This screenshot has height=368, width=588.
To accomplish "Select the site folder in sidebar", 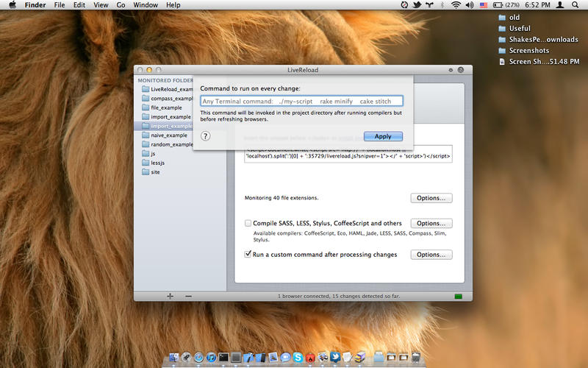I will 151,172.
